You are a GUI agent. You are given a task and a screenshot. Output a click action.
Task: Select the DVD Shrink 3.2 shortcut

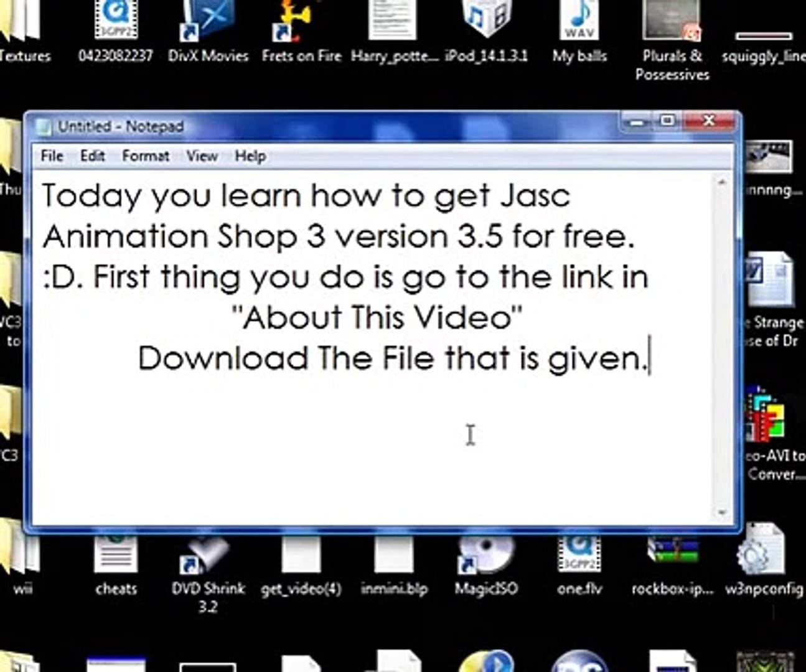(208, 574)
